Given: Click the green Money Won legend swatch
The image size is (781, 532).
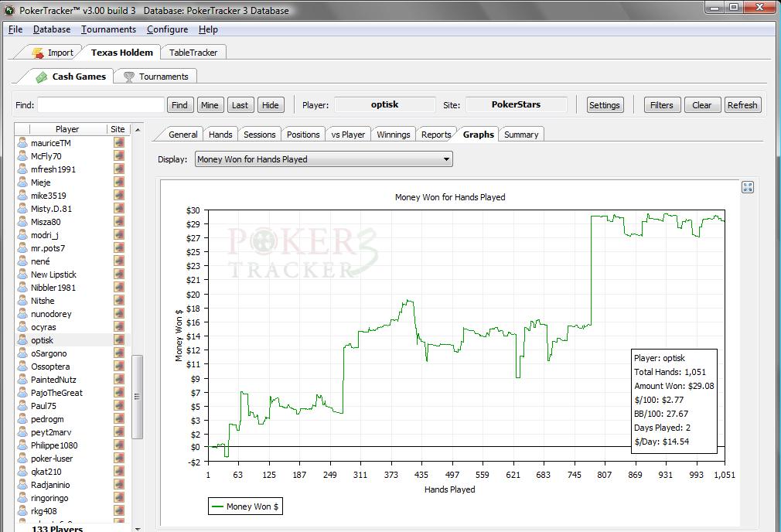Looking at the screenshot, I should (x=217, y=507).
